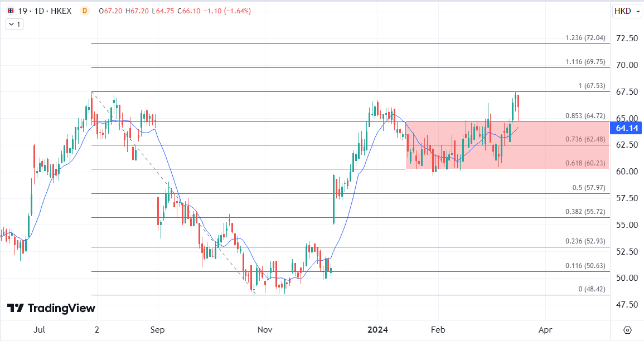Click the orange D delayed-data badge
This screenshot has height=341, width=644.
tap(84, 11)
